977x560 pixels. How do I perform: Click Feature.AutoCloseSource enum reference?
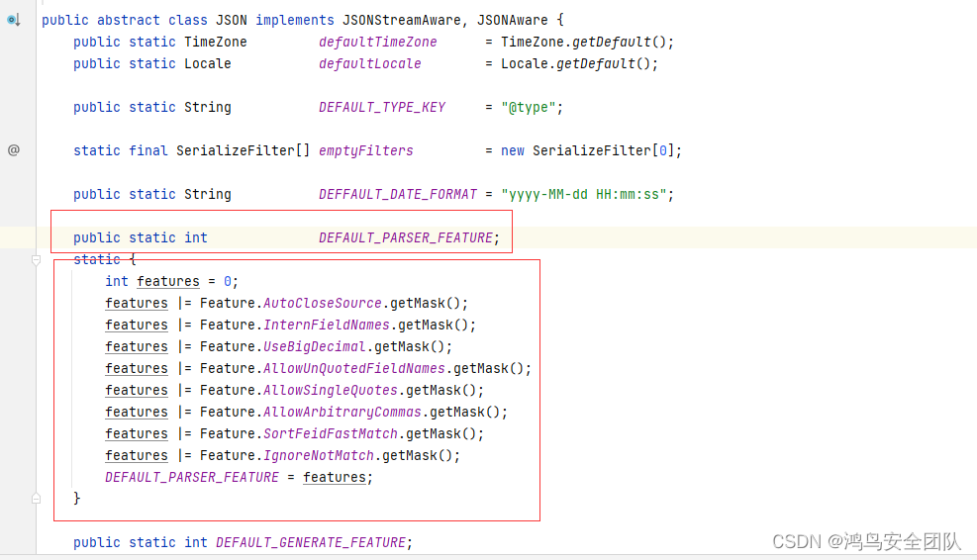click(322, 303)
